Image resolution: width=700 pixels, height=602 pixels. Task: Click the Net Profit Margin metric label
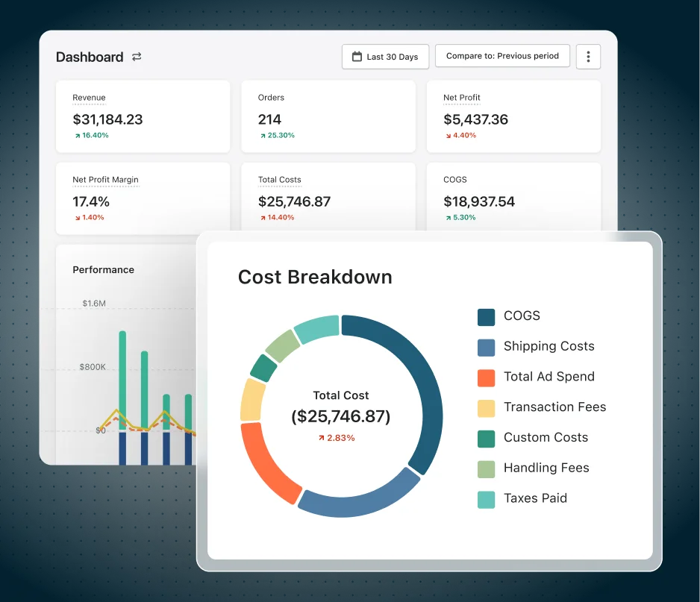click(x=105, y=179)
